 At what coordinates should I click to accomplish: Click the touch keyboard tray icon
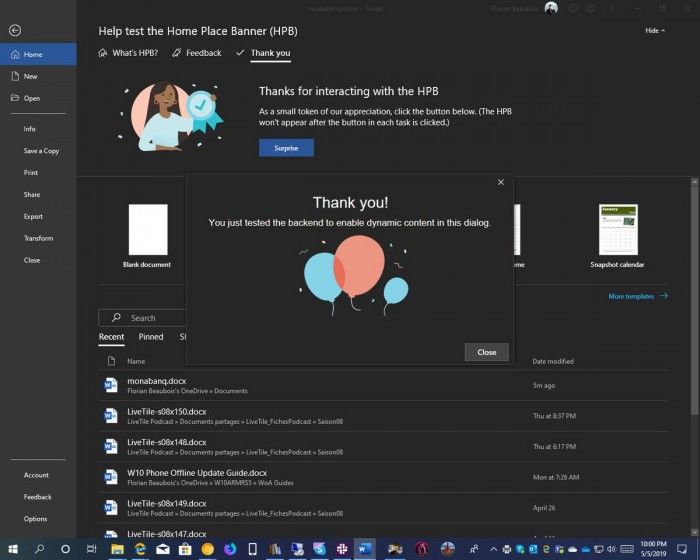(x=627, y=549)
